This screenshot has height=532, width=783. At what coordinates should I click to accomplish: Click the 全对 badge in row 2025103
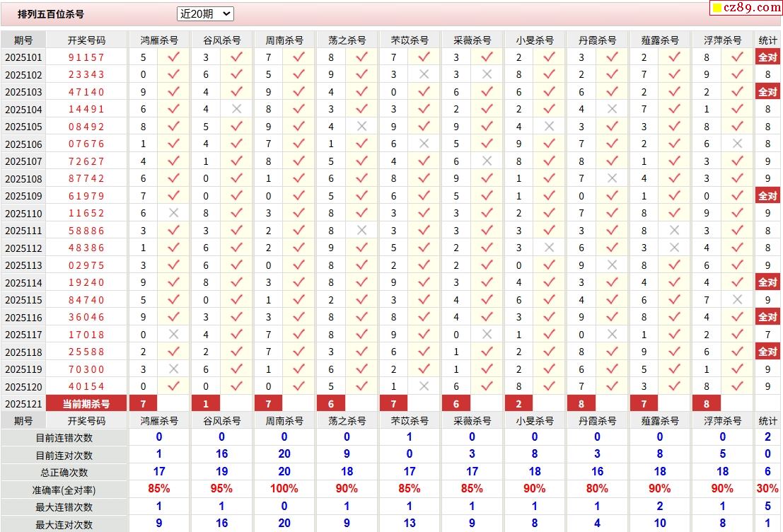click(x=768, y=92)
